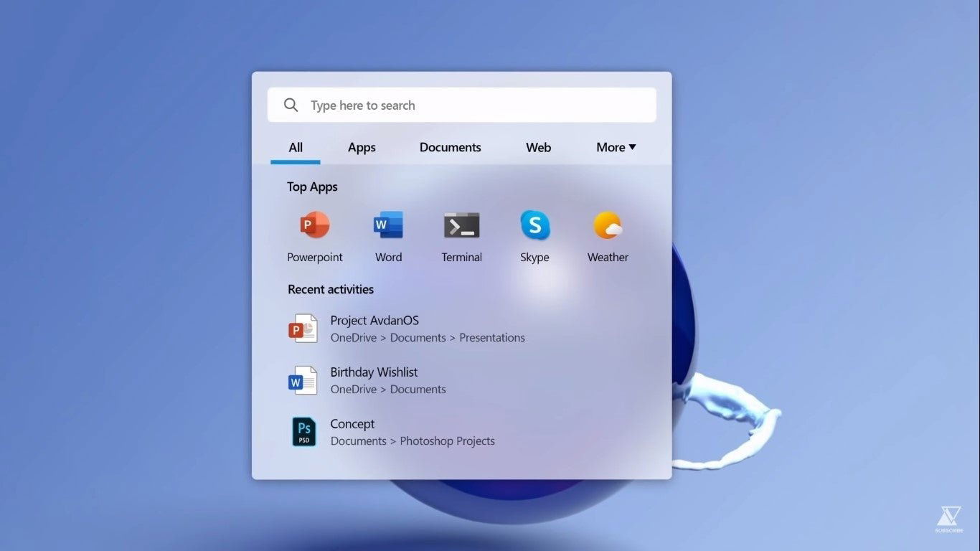Click the 'Weather' app label
The width and height of the screenshot is (980, 551).
[608, 258]
